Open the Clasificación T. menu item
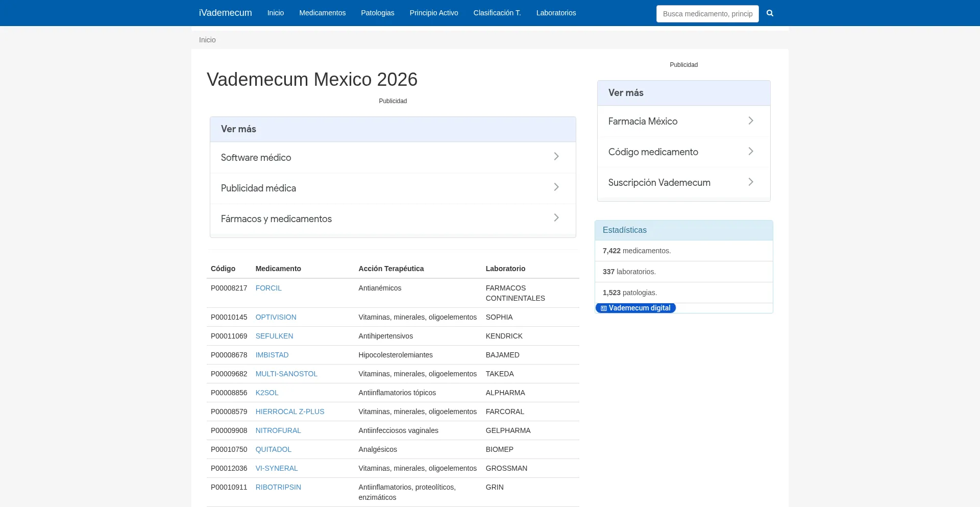980x507 pixels. pos(497,13)
